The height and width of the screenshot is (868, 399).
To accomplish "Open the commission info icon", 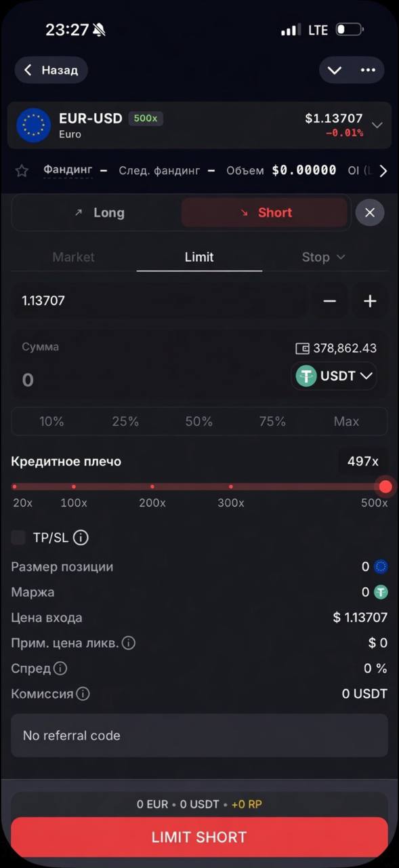I will 83,694.
